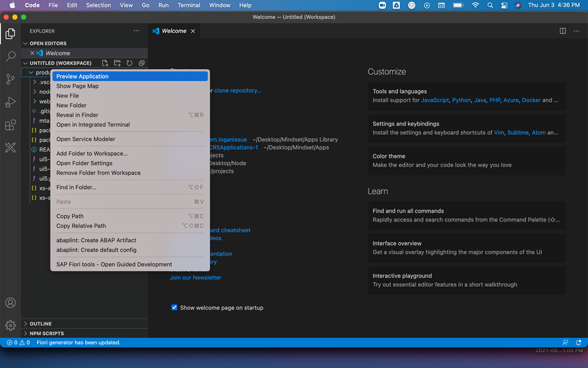Select New File in context menu
This screenshot has height=368, width=588.
pos(130,96)
